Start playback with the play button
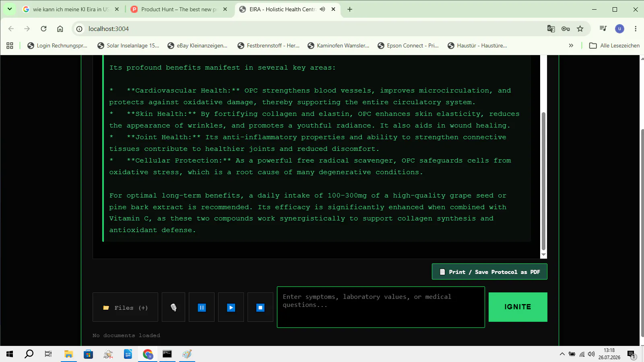The width and height of the screenshot is (644, 362). [x=231, y=307]
